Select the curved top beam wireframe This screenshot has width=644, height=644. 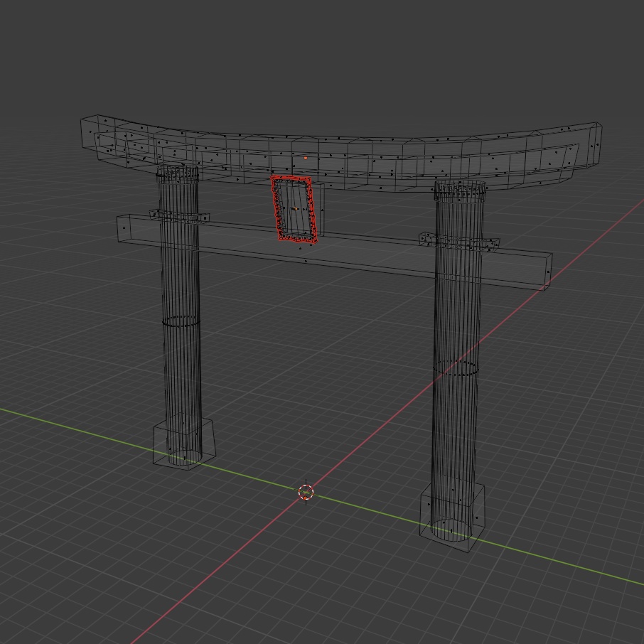click(x=341, y=154)
